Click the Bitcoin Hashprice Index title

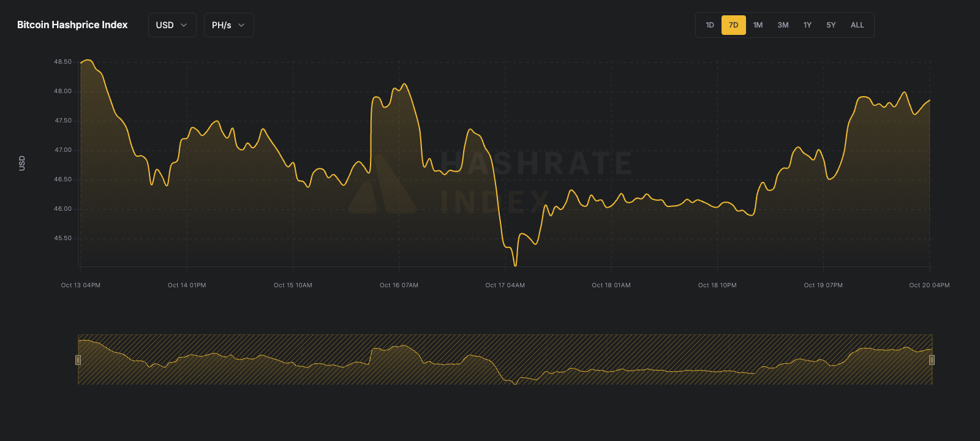coord(72,25)
